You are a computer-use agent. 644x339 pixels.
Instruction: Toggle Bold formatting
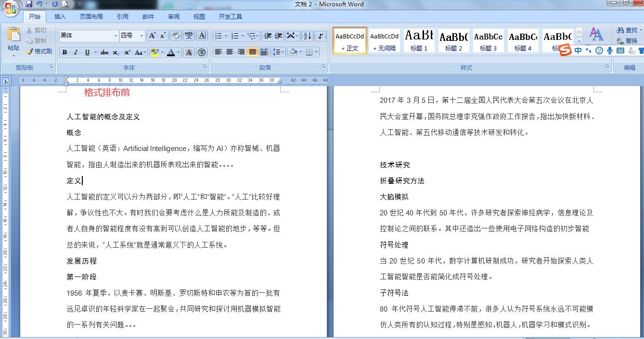64,52
